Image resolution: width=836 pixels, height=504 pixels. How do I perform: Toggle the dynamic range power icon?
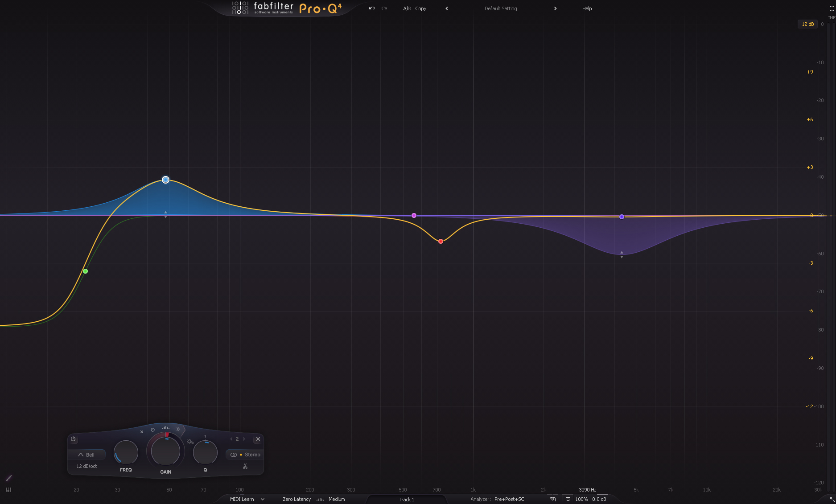tap(152, 430)
